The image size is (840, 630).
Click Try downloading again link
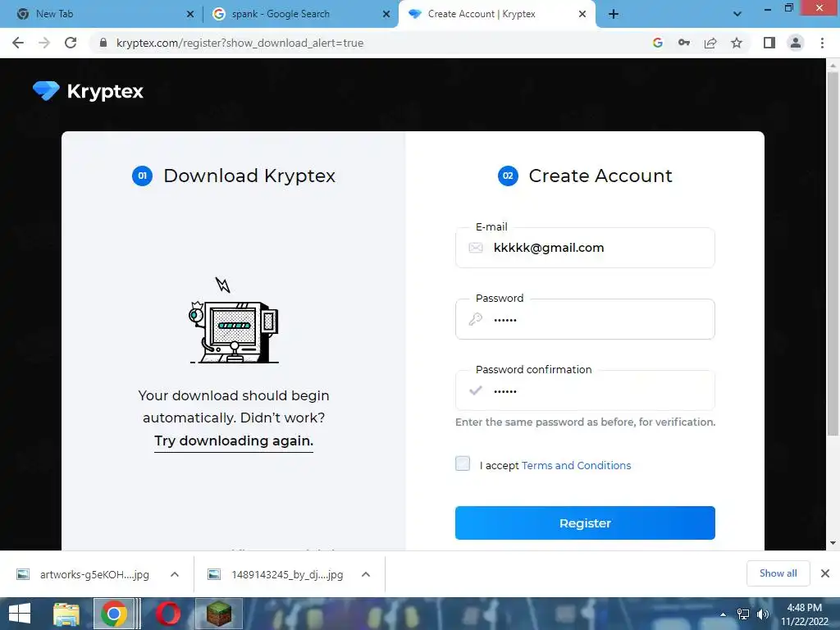click(234, 441)
